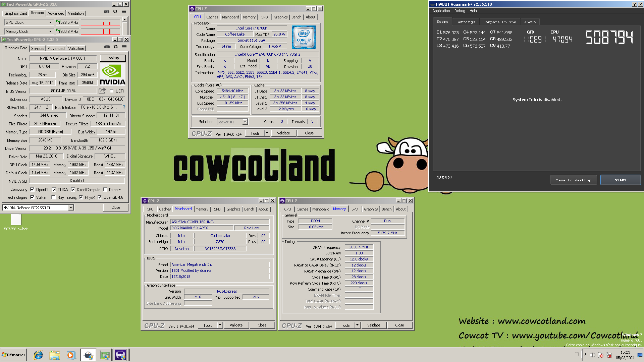
Task: Toggle OpenGL 4.6 checkbox
Action: [100, 197]
